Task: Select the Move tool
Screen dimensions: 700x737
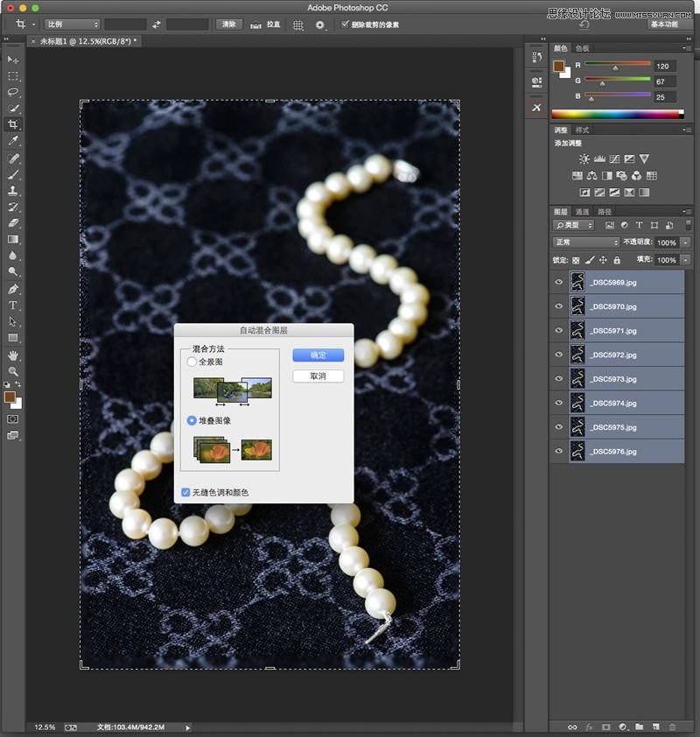Action: [x=12, y=60]
